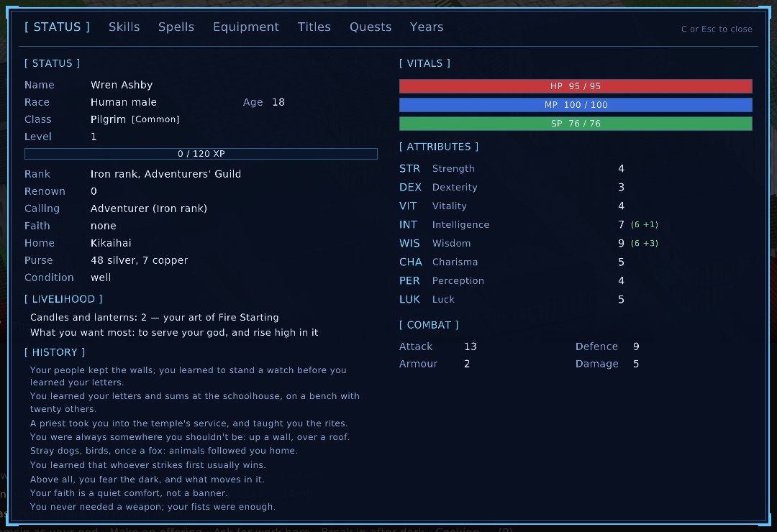Click the STR Strength attribute row

click(x=512, y=168)
